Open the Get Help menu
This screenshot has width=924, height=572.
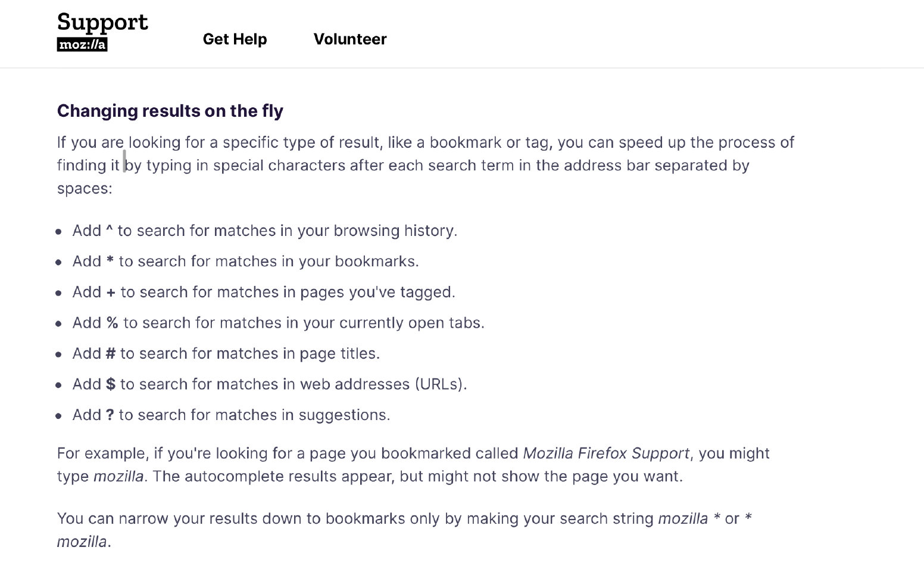tap(235, 39)
